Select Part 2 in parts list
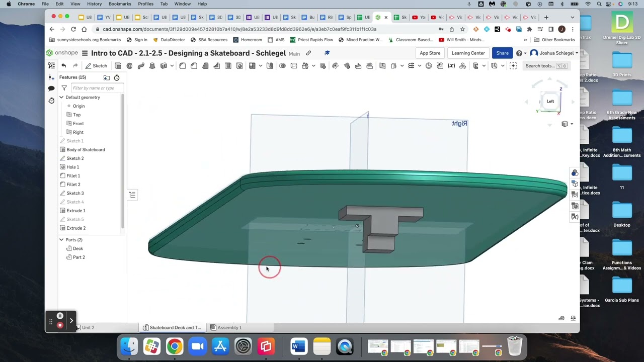 pyautogui.click(x=78, y=257)
